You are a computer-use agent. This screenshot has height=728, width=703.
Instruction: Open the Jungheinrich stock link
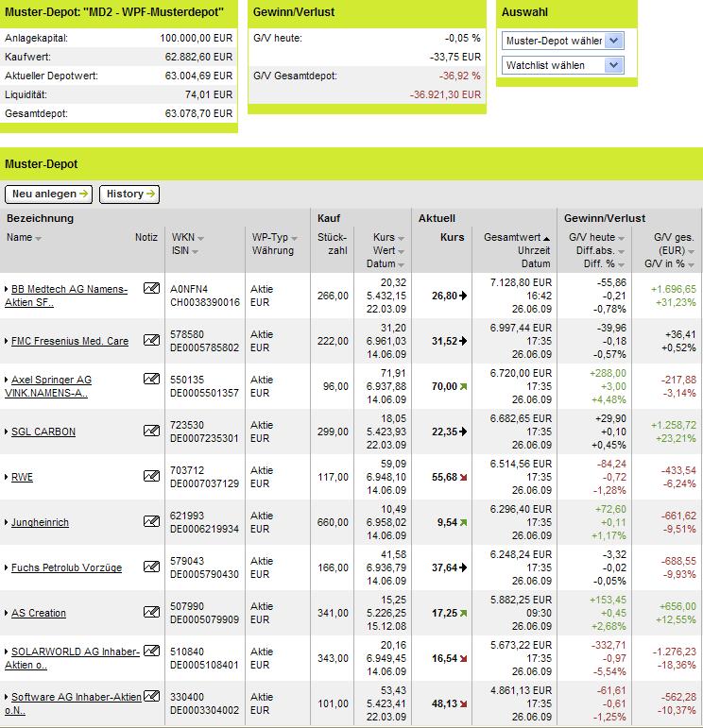(x=40, y=522)
